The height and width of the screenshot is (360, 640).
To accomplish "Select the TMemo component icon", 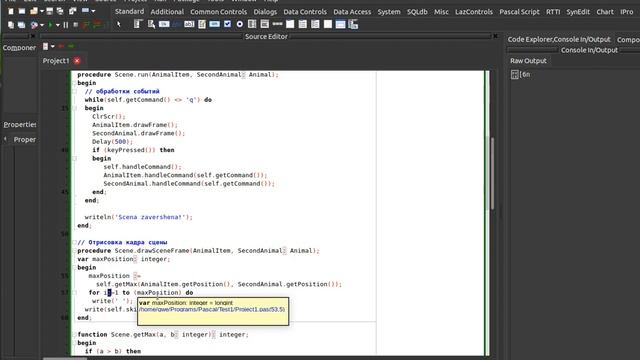I will pos(202,24).
